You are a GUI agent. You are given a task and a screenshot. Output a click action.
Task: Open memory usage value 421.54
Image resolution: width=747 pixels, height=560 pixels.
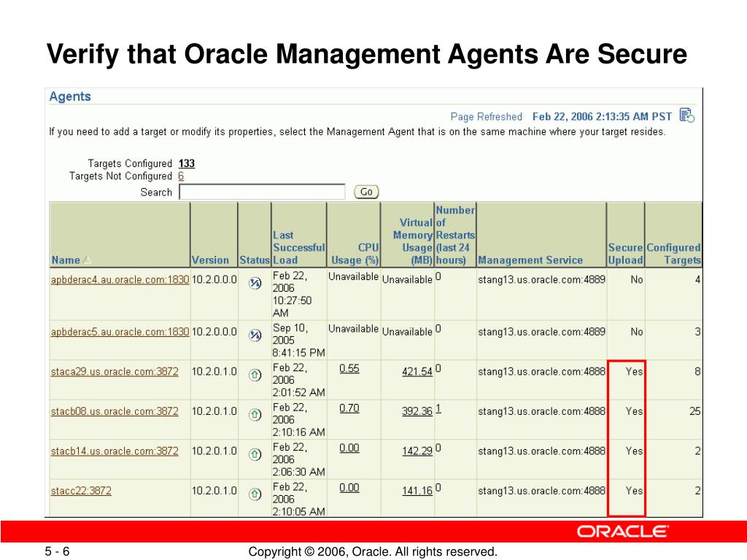pyautogui.click(x=417, y=371)
